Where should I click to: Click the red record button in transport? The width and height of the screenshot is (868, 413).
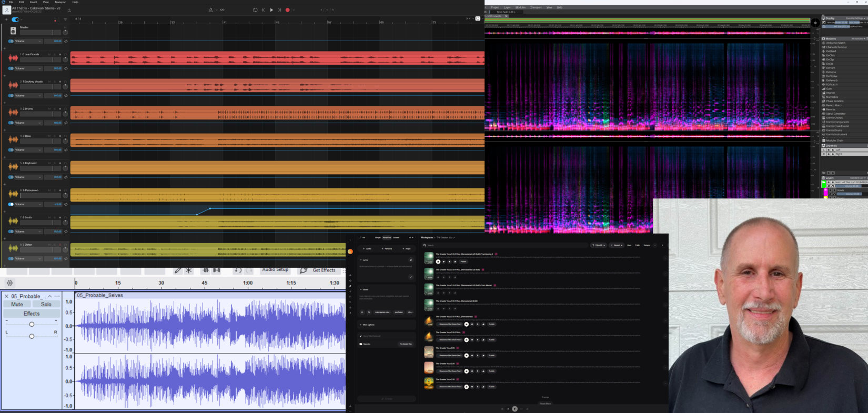point(287,10)
